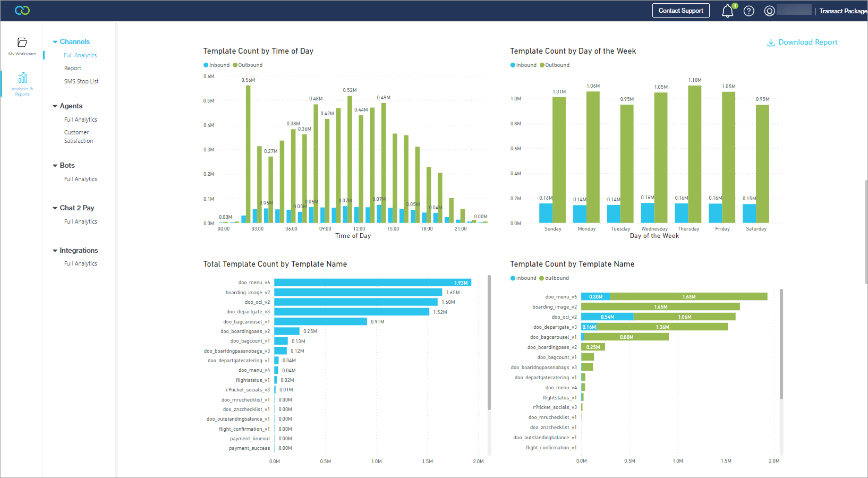Toggle inbound legend in Template Name chart
This screenshot has height=478, width=868.
pos(523,278)
